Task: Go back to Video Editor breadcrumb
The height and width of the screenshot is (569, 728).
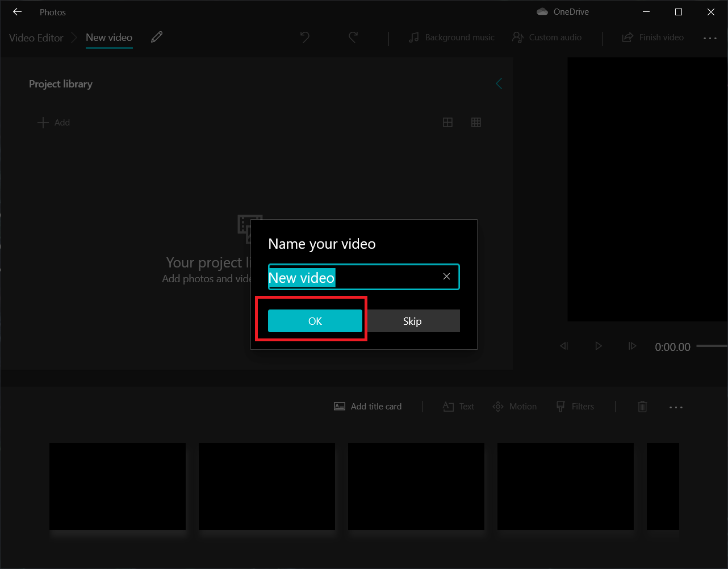Action: click(36, 37)
